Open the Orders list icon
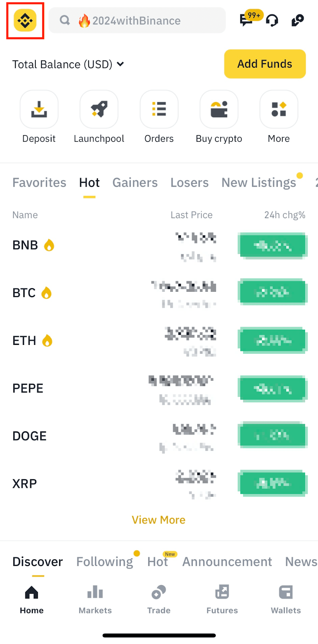This screenshot has width=318, height=644. (x=159, y=109)
